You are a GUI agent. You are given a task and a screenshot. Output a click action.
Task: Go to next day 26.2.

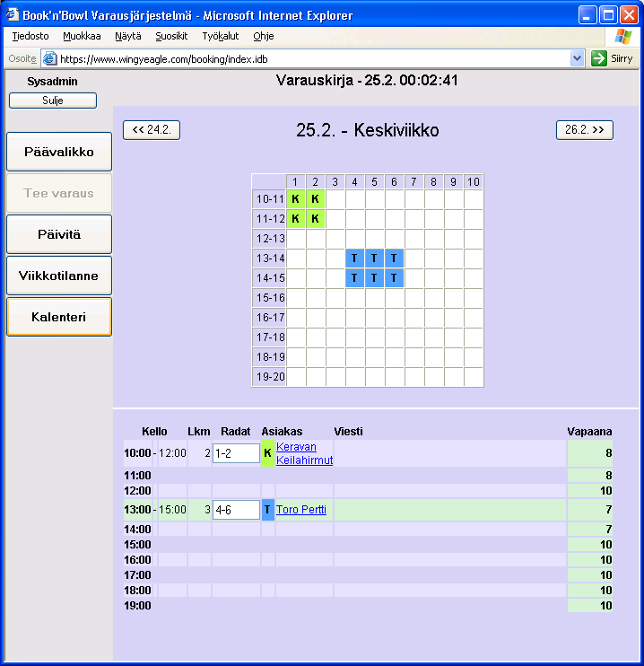584,130
